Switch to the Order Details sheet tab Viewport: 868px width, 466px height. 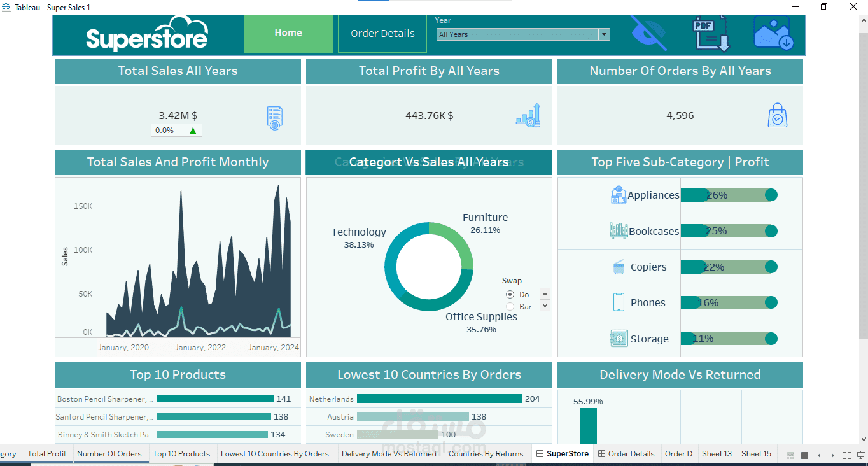626,454
